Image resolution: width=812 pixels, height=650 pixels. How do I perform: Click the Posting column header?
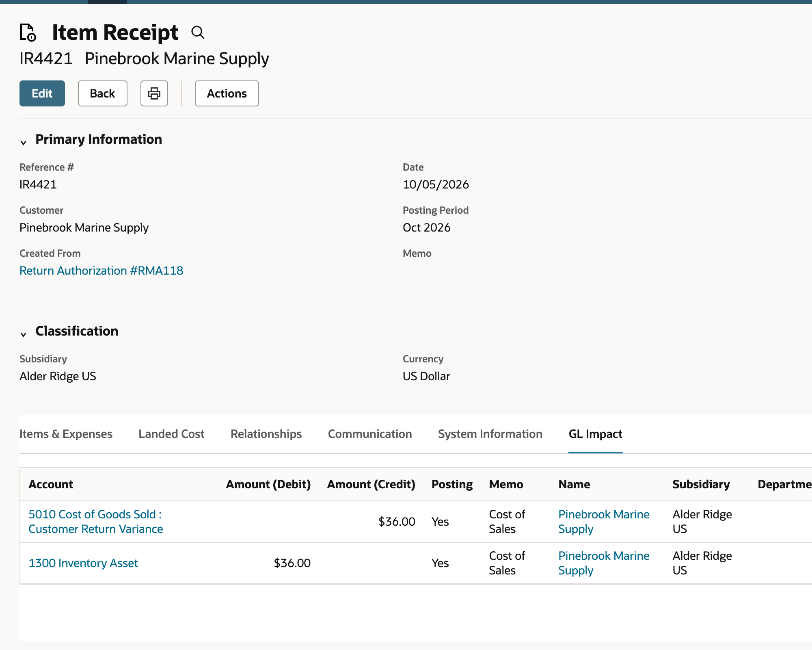(x=452, y=484)
